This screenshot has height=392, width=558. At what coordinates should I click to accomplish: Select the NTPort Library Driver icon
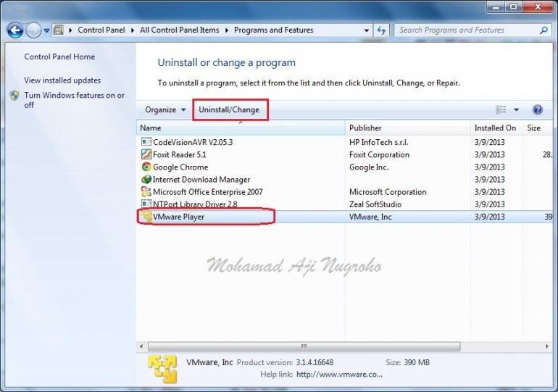(146, 204)
